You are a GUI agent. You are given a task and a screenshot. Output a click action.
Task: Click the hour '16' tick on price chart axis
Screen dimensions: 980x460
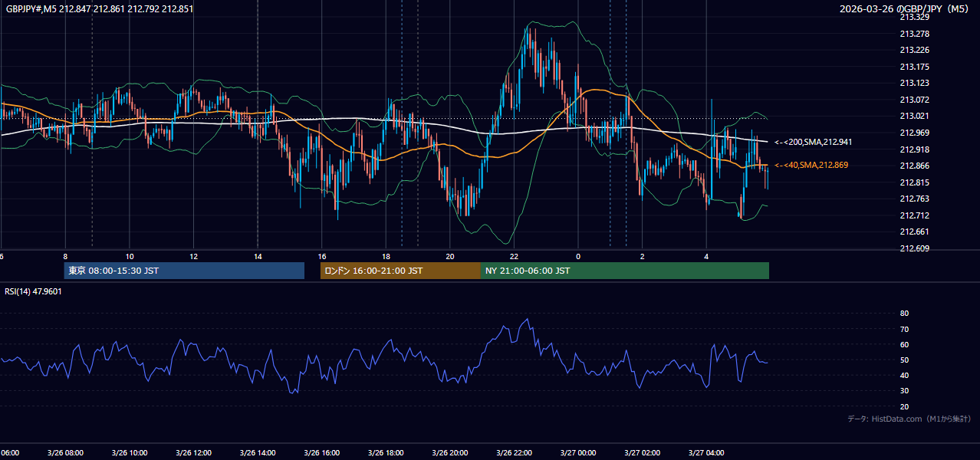pyautogui.click(x=322, y=256)
